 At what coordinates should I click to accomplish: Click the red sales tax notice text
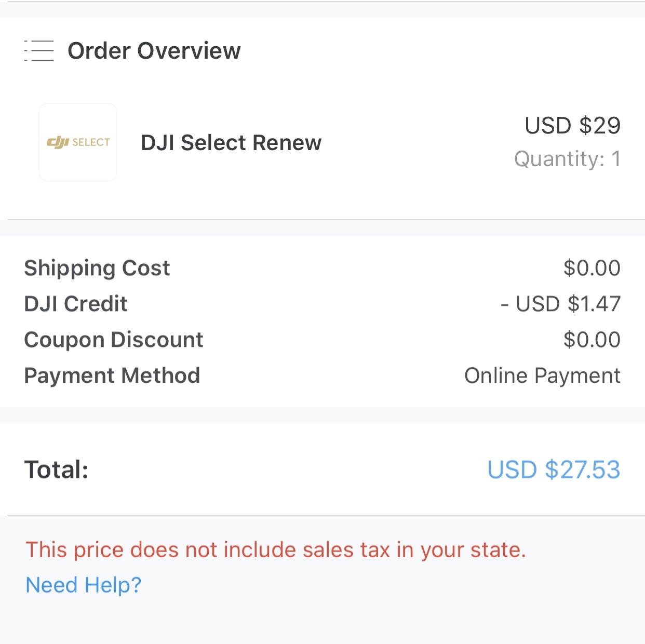(276, 549)
